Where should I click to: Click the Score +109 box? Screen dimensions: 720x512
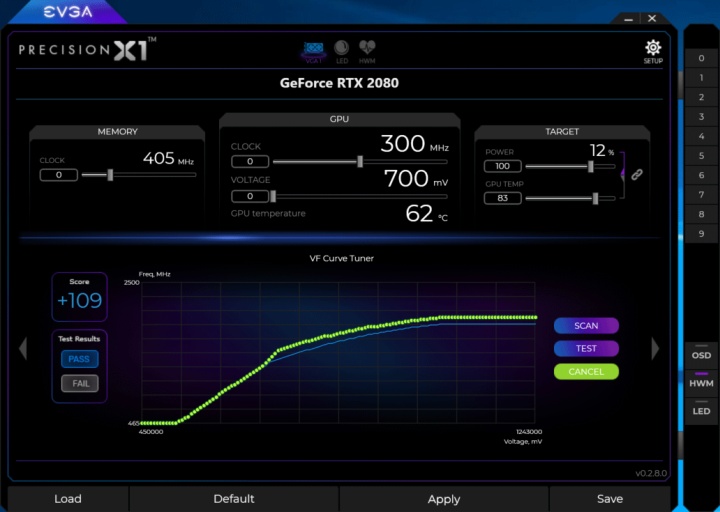click(79, 297)
